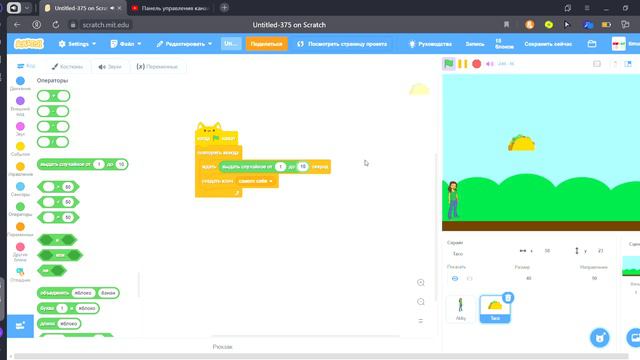Open the Scratch logo home link
Viewport: 640px width, 360px height.
point(29,44)
